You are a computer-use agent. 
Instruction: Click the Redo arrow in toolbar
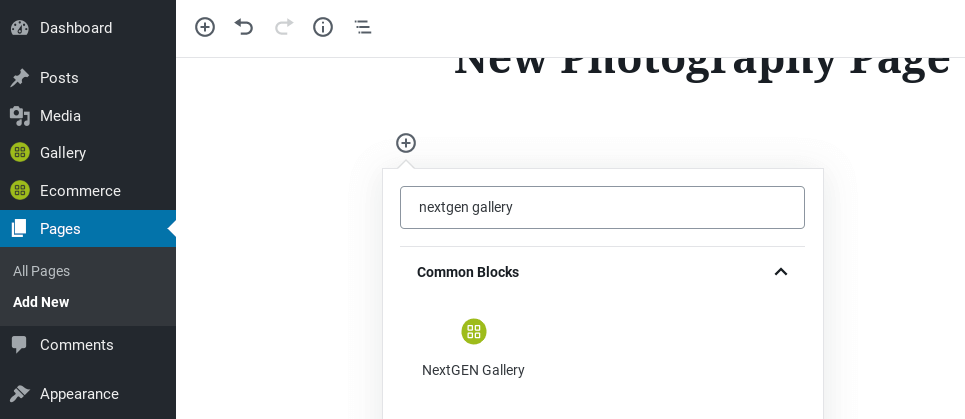point(284,27)
